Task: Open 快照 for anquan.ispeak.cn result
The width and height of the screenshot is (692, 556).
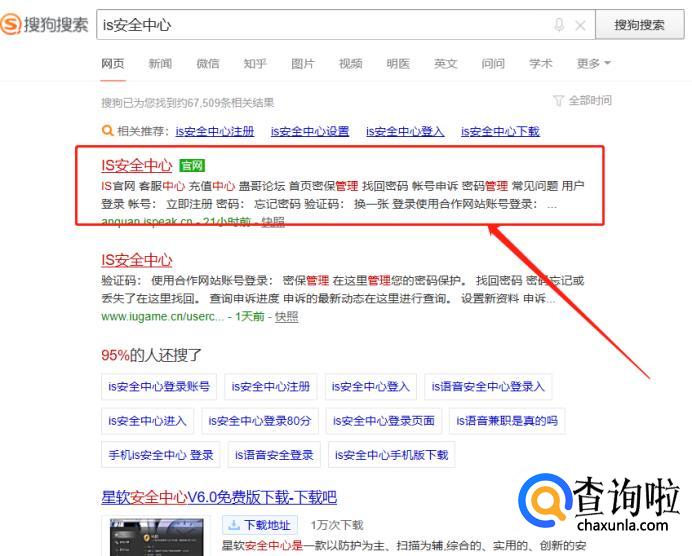Action: [273, 222]
